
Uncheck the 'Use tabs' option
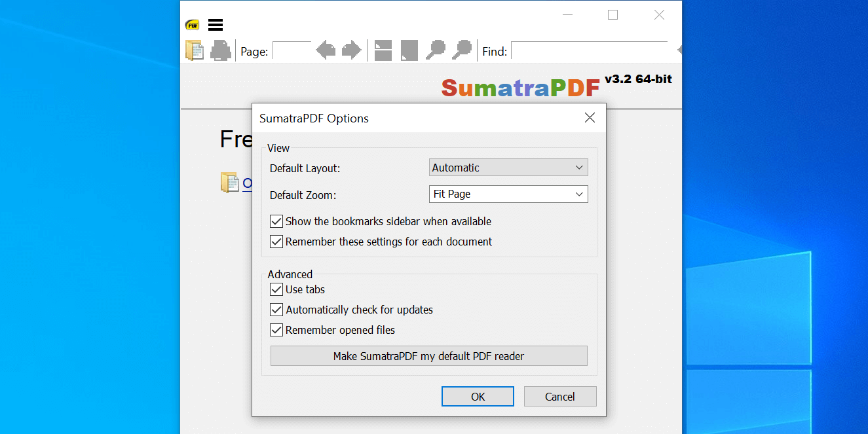pyautogui.click(x=276, y=289)
